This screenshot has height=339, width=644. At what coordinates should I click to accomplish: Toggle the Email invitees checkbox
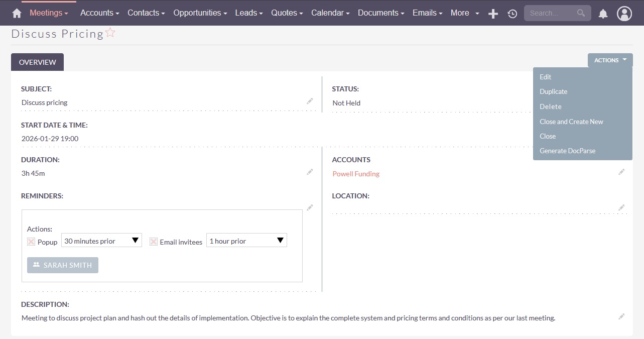click(x=154, y=242)
